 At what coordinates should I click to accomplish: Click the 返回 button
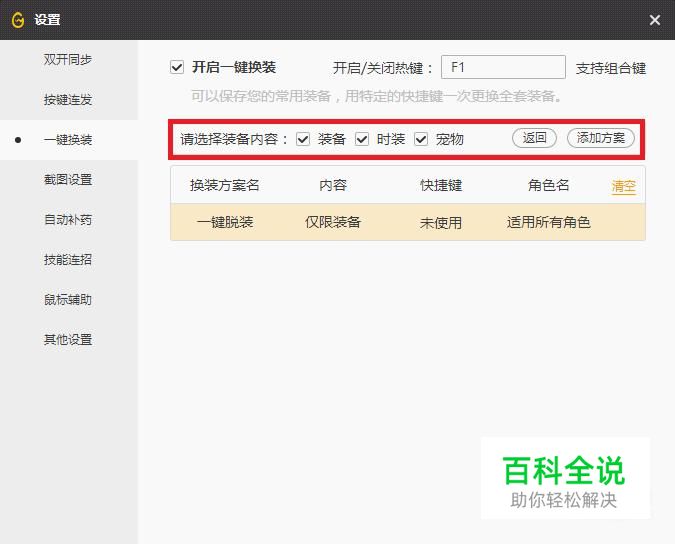[534, 138]
